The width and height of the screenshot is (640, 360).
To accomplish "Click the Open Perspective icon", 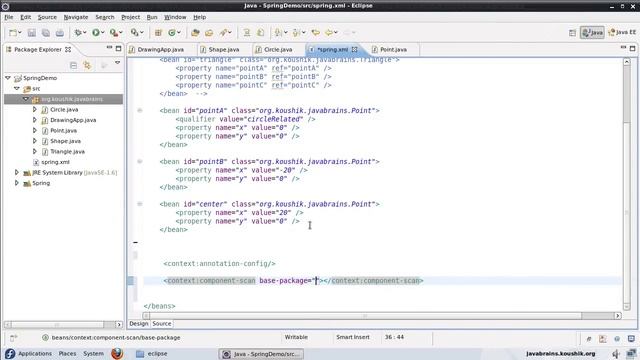I will click(x=572, y=33).
